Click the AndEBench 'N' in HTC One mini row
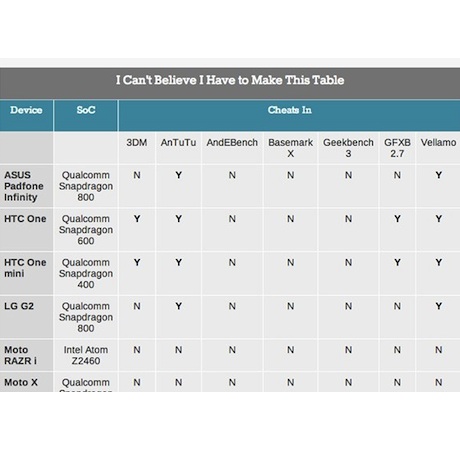Image resolution: width=460 pixels, height=450 pixels. [x=232, y=262]
